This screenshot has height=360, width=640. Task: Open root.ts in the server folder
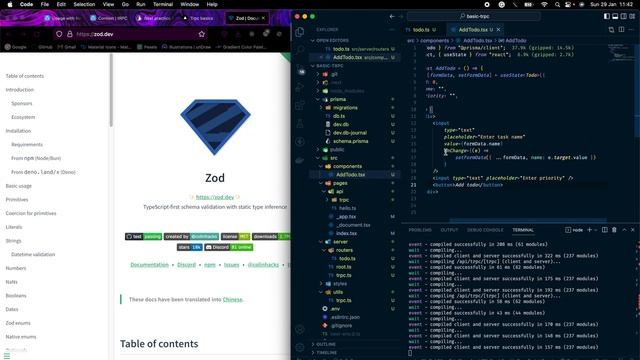coord(344,267)
